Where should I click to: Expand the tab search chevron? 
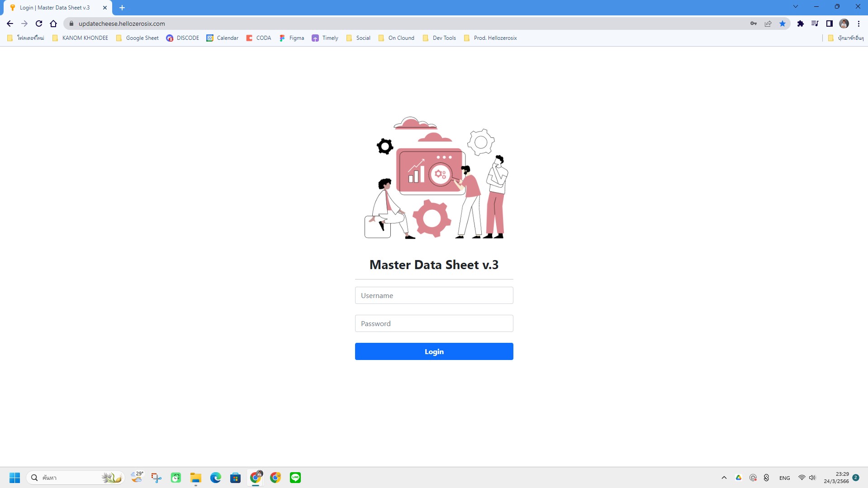point(796,7)
